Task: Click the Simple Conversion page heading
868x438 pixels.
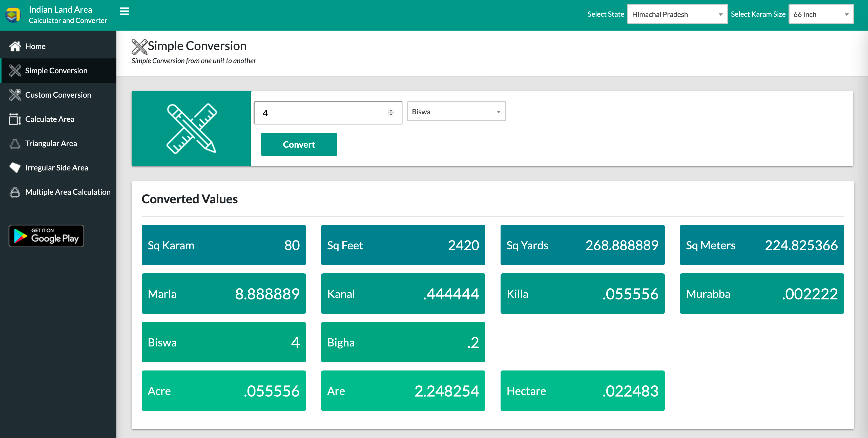Action: click(197, 46)
